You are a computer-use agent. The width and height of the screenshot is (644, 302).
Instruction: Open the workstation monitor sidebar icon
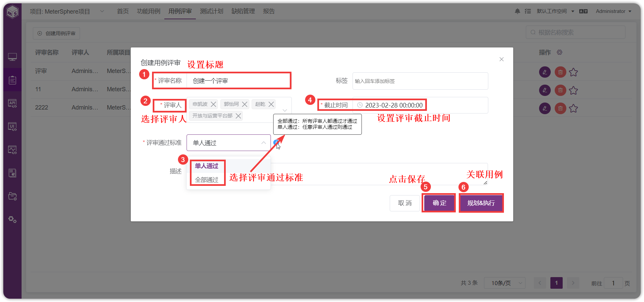click(13, 57)
